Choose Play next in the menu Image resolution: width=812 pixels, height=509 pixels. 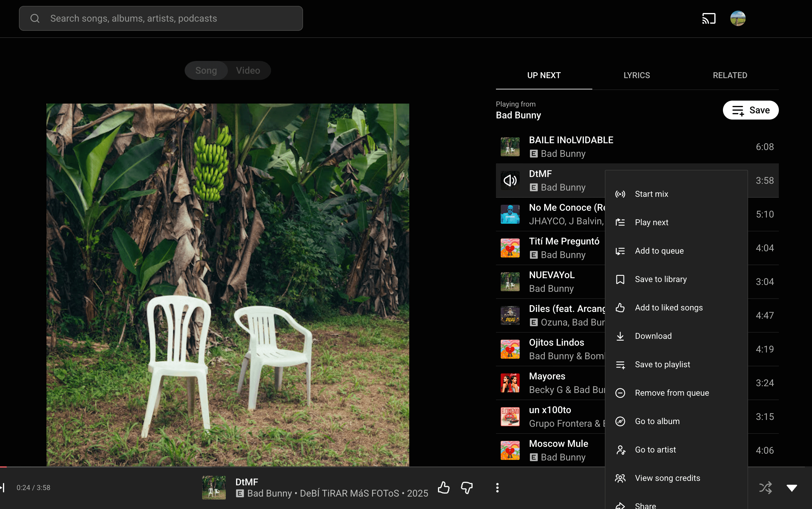[676, 222]
